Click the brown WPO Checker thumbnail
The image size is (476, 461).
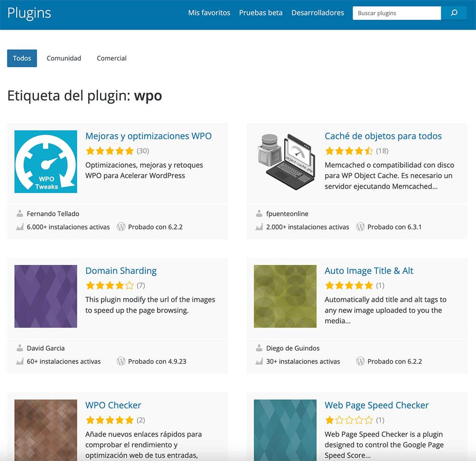46,430
